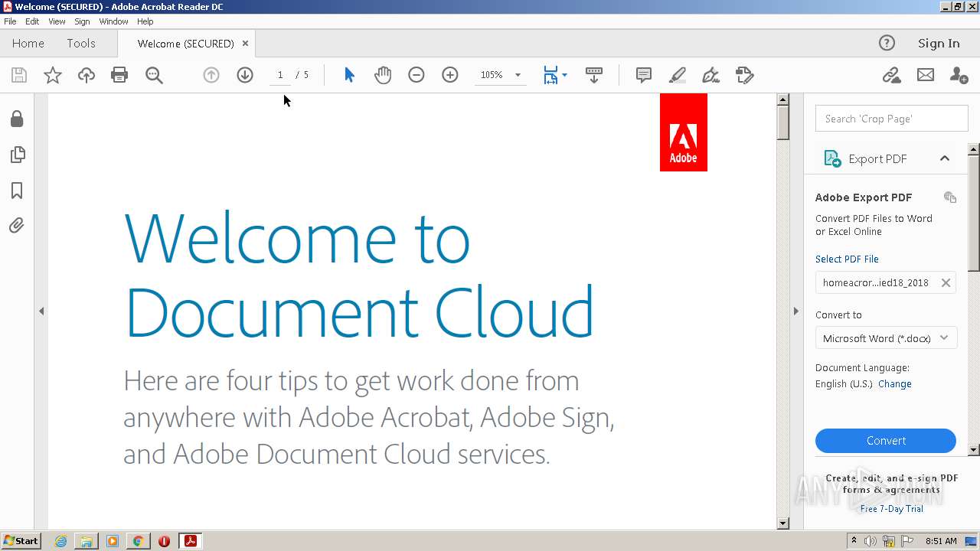Open the Bookmarks panel
This screenshot has width=980, height=551.
click(17, 191)
